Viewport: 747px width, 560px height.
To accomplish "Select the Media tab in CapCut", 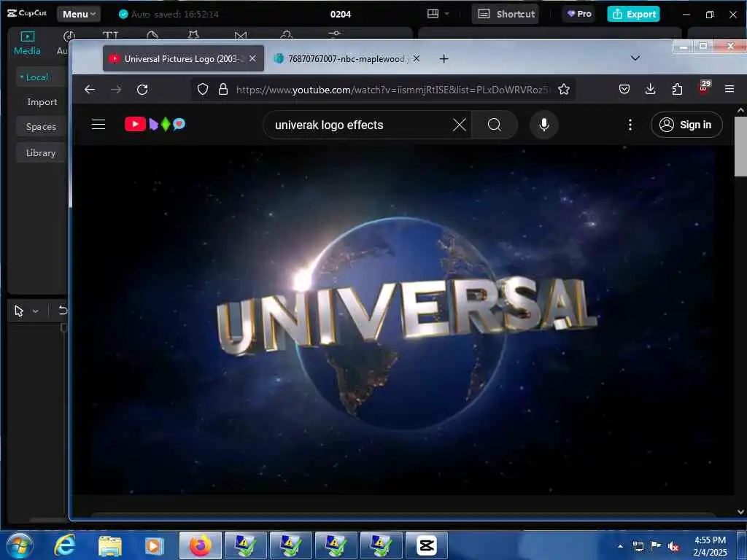I will click(x=27, y=43).
